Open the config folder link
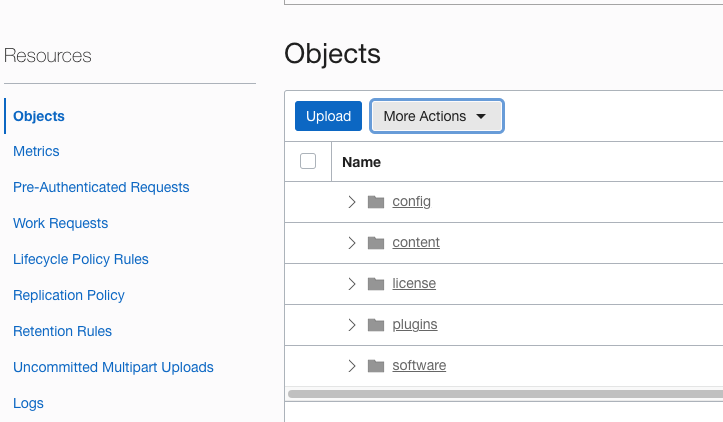Screen dimensions: 723x422 tap(411, 202)
